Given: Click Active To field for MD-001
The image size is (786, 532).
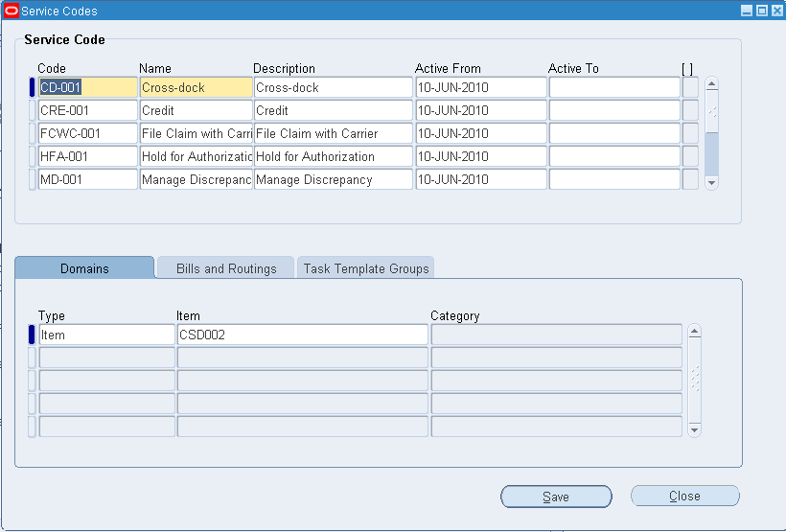Looking at the screenshot, I should click(614, 179).
